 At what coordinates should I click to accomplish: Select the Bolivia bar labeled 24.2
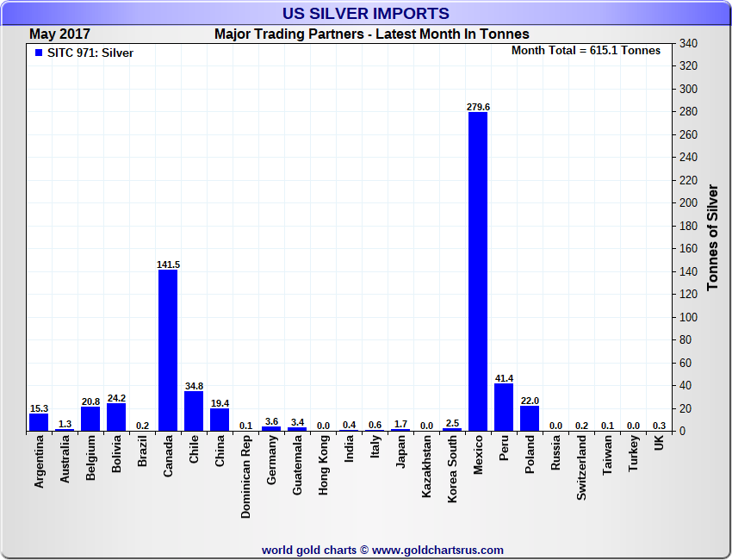pyautogui.click(x=116, y=417)
